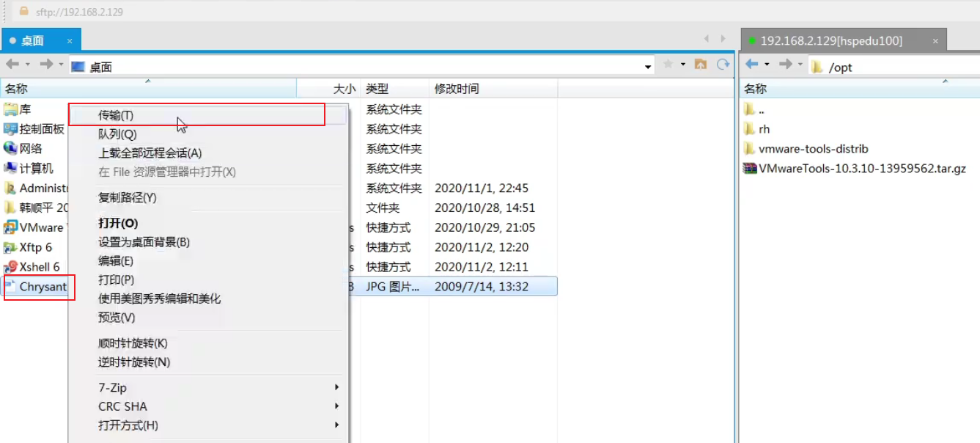Select the 库 folder icon
Image resolution: width=980 pixels, height=443 pixels.
pos(10,109)
